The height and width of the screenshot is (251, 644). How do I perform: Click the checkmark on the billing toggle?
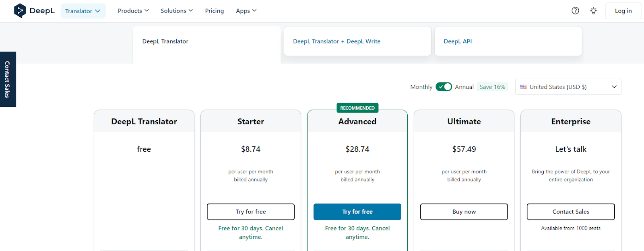click(x=440, y=86)
